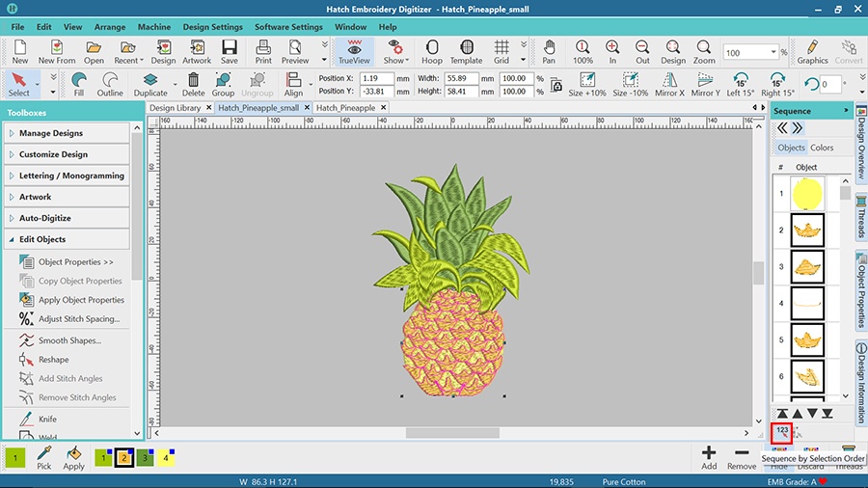Click the Duplicate tool icon
Image resolution: width=868 pixels, height=488 pixels.
click(x=150, y=84)
